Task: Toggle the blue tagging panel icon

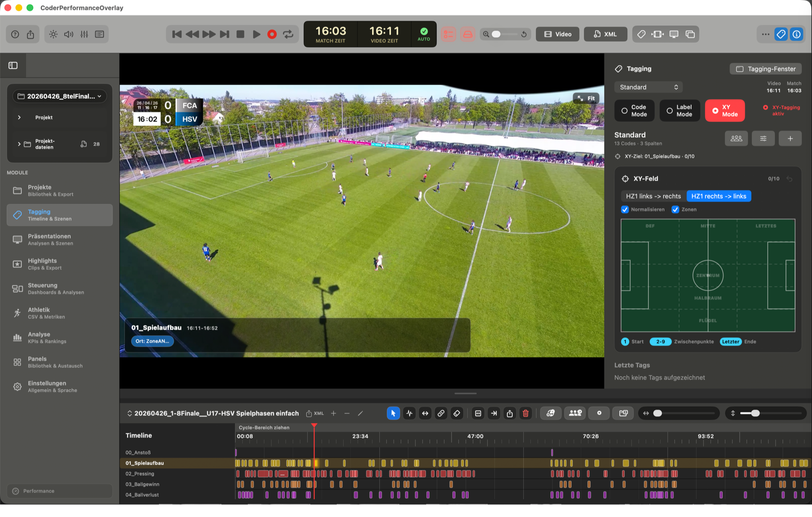Action: coord(781,34)
